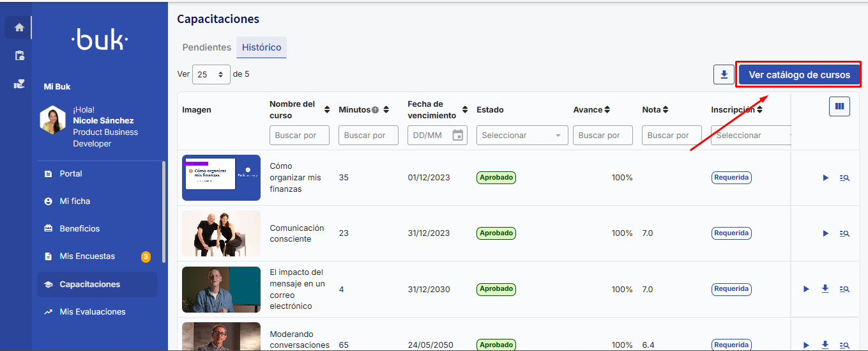View details of Comunicación consciente course
The width and height of the screenshot is (868, 351).
point(844,233)
